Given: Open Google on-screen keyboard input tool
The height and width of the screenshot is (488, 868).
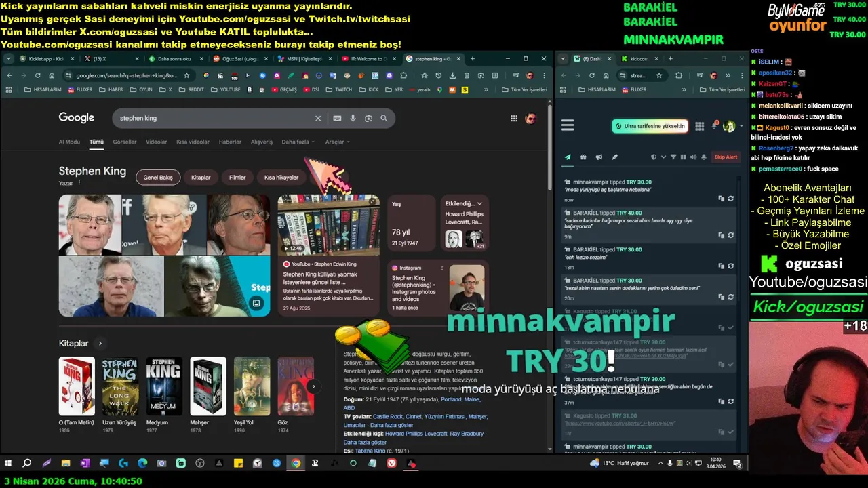Looking at the screenshot, I should click(337, 118).
